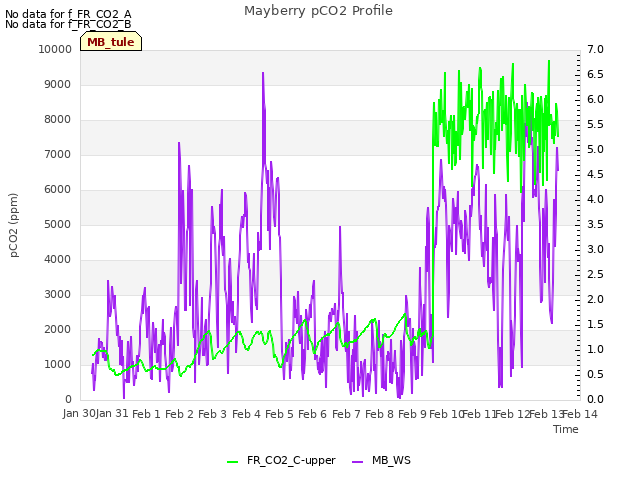The image size is (640, 480).
Task: Click the 2000 y-axis tick label
Action: coord(58,330)
